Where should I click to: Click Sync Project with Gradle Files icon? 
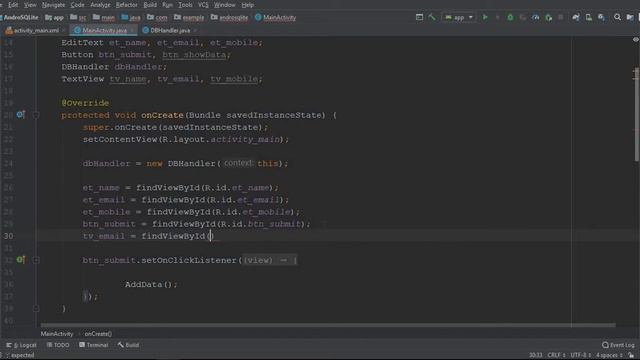576,17
